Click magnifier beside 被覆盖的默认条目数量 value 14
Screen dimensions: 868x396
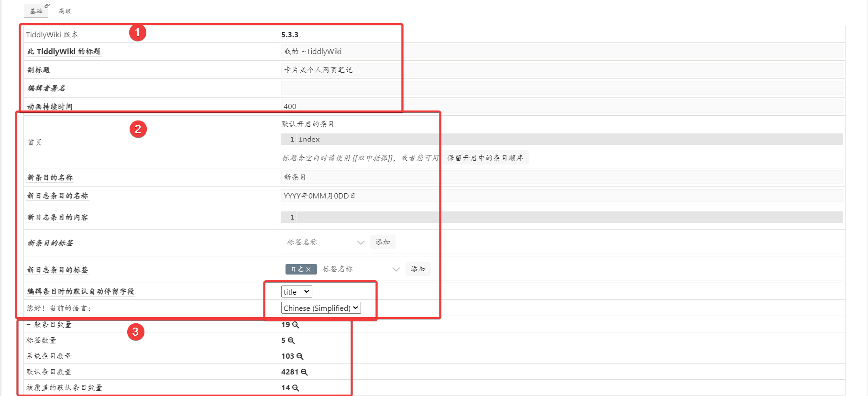(296, 388)
